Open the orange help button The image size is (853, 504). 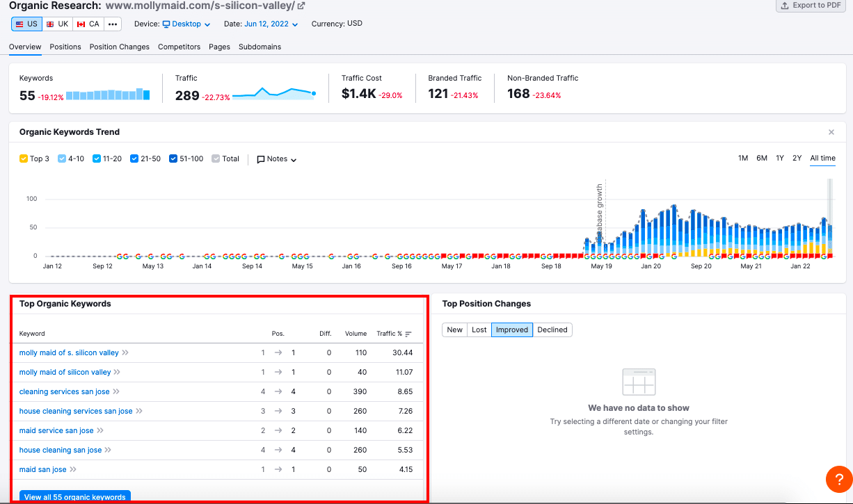click(x=838, y=479)
